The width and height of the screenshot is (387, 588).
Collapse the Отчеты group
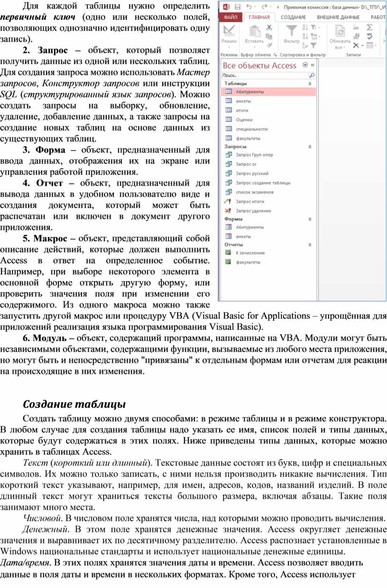point(310,245)
